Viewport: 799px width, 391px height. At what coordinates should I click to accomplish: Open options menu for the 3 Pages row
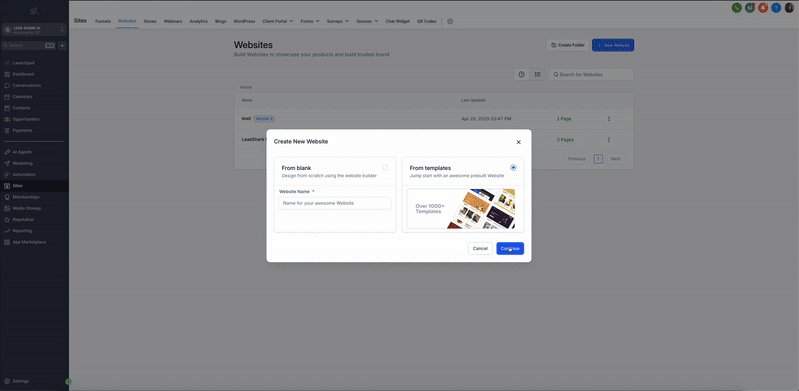click(x=608, y=139)
